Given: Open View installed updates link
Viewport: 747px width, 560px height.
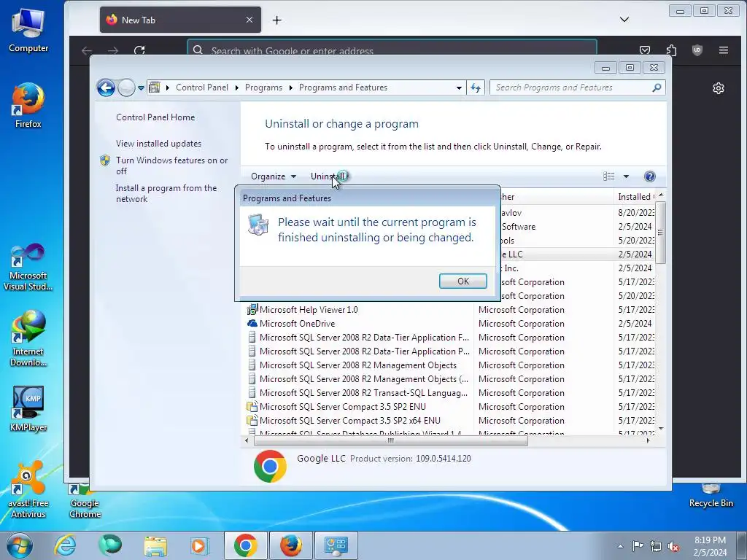Looking at the screenshot, I should click(158, 144).
